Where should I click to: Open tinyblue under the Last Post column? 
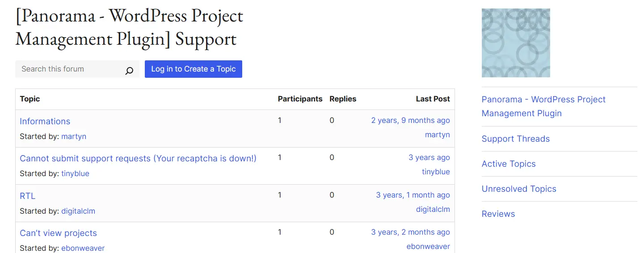coord(436,172)
